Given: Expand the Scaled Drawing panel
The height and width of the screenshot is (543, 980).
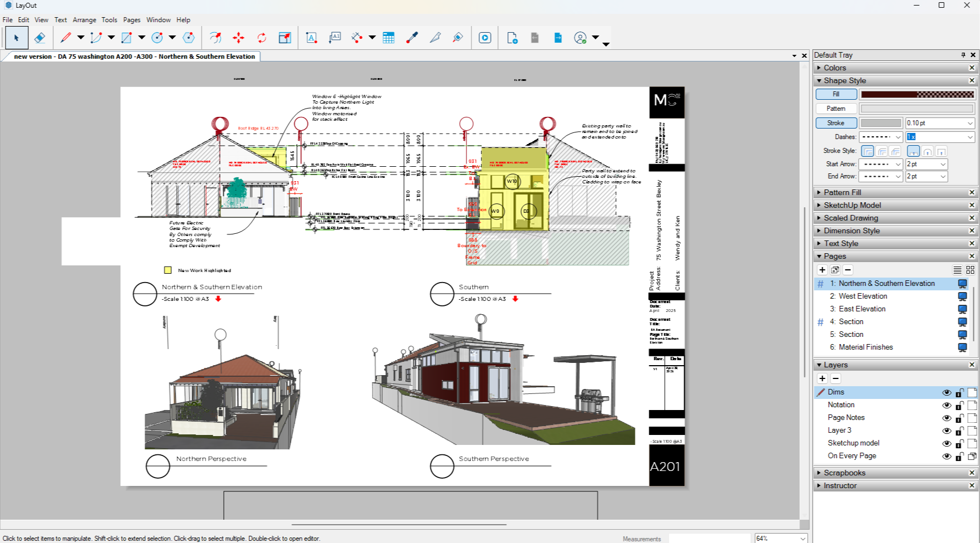Looking at the screenshot, I should click(x=850, y=218).
